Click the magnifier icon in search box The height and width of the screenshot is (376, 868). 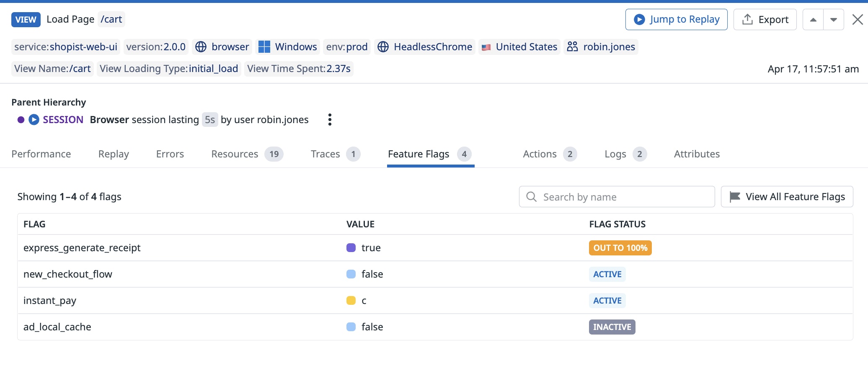pos(531,197)
